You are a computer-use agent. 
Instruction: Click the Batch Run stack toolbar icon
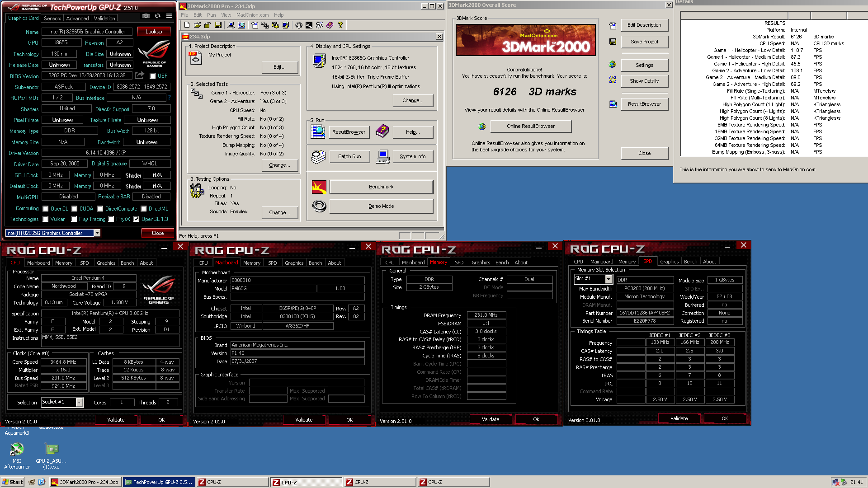320,25
